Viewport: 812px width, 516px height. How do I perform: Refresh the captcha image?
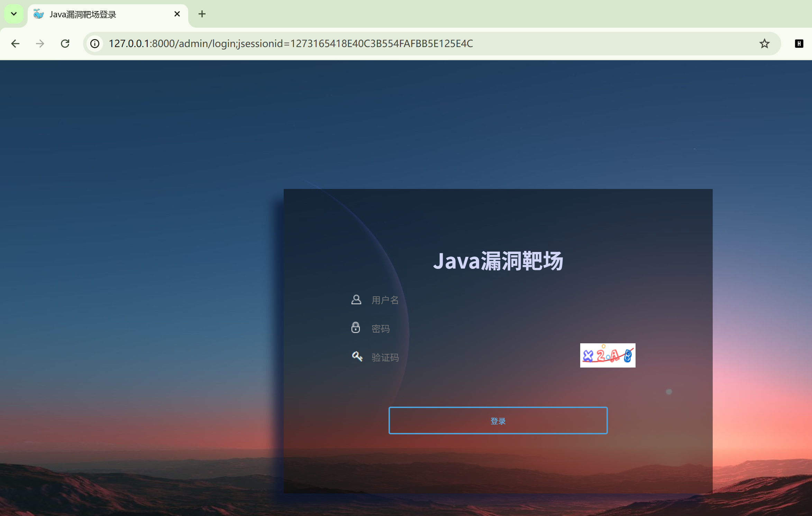click(x=608, y=355)
